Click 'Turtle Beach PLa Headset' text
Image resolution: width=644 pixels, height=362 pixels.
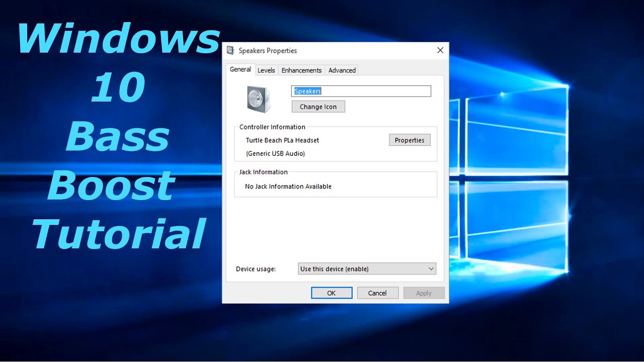point(282,140)
